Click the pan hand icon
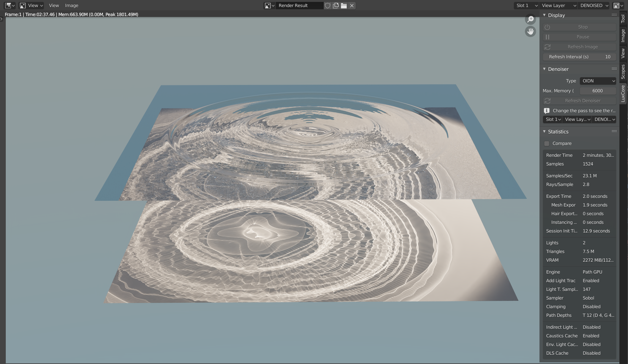This screenshot has height=364, width=628. coord(530,31)
